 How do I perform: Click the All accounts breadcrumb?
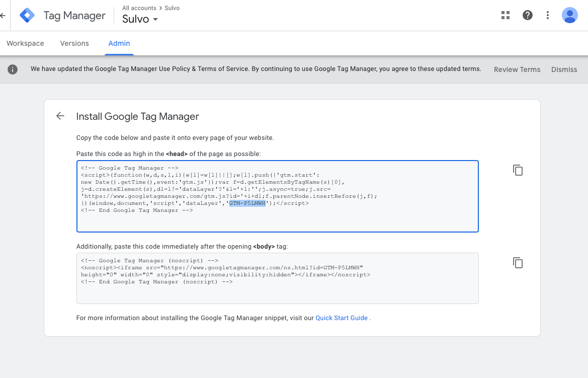[139, 8]
